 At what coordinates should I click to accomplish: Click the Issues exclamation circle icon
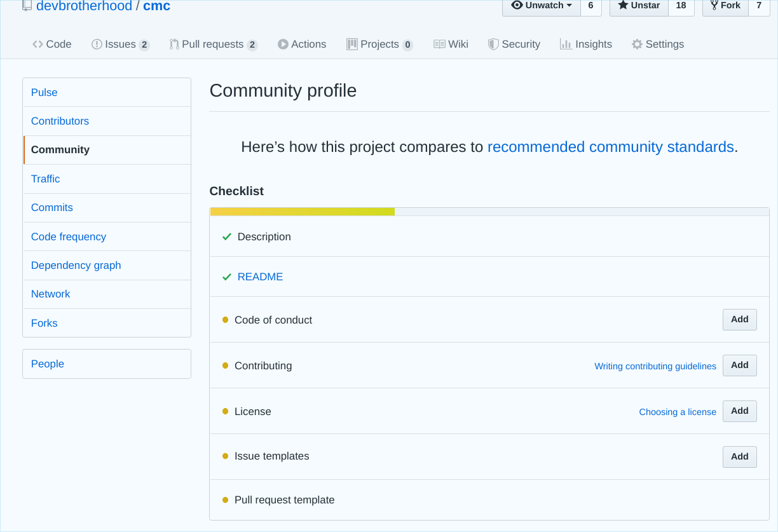(x=97, y=44)
